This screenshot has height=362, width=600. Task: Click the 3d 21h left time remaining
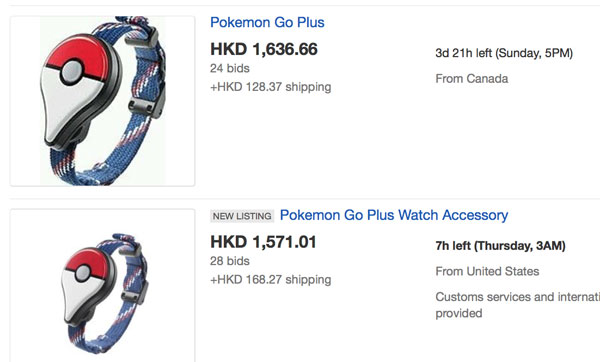click(504, 53)
